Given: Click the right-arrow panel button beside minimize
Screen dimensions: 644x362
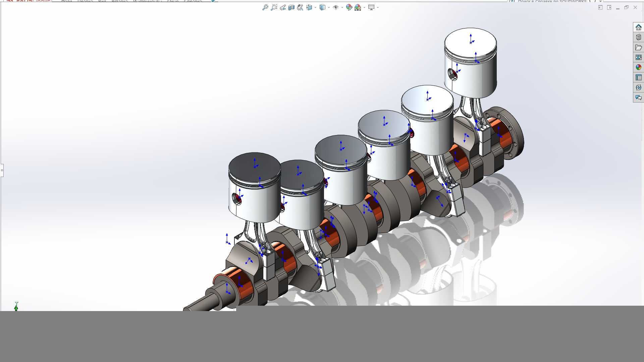Looking at the screenshot, I should [x=609, y=7].
